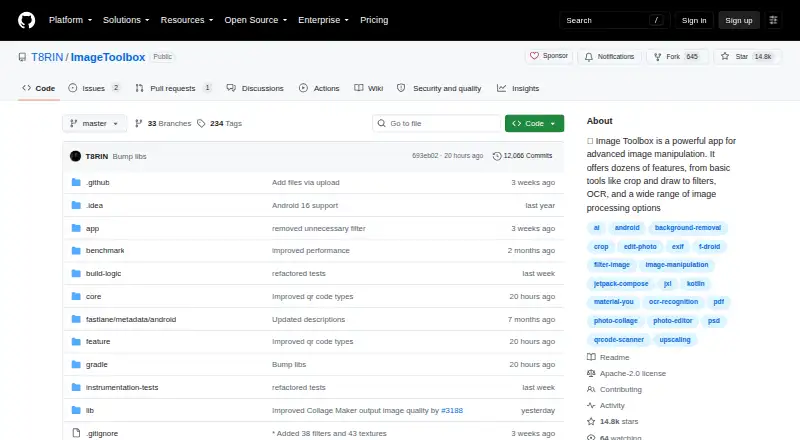The image size is (800, 440).
Task: Click the Contributing people icon
Action: pos(591,389)
